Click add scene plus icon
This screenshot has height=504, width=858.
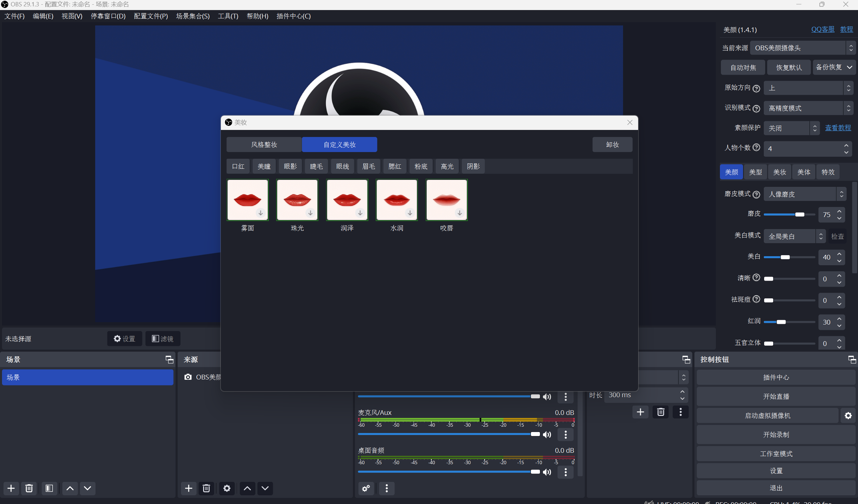[x=11, y=488]
